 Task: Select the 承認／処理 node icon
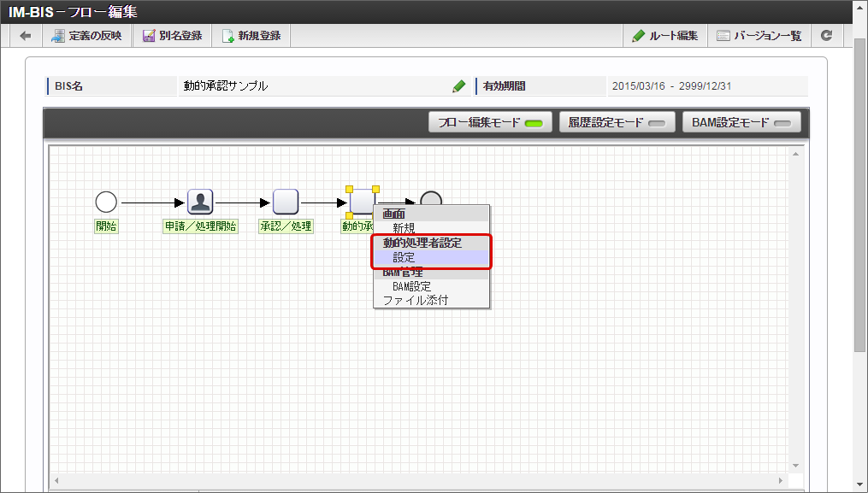[x=286, y=202]
